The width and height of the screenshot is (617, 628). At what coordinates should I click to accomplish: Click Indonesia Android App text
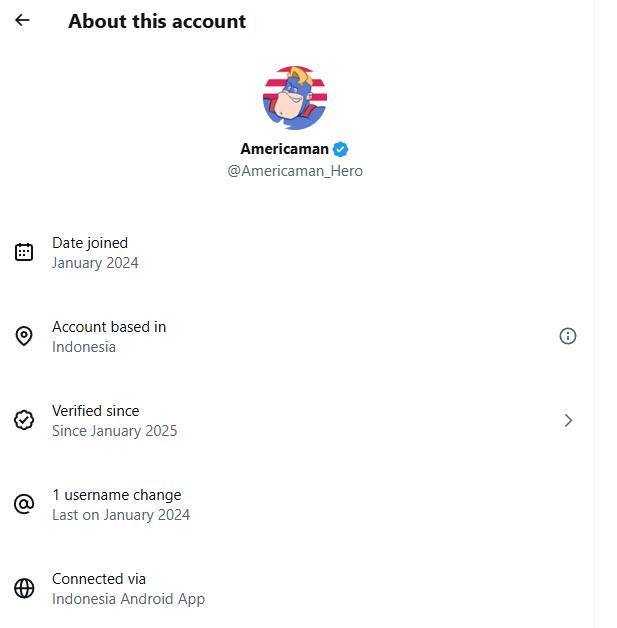[x=128, y=599]
